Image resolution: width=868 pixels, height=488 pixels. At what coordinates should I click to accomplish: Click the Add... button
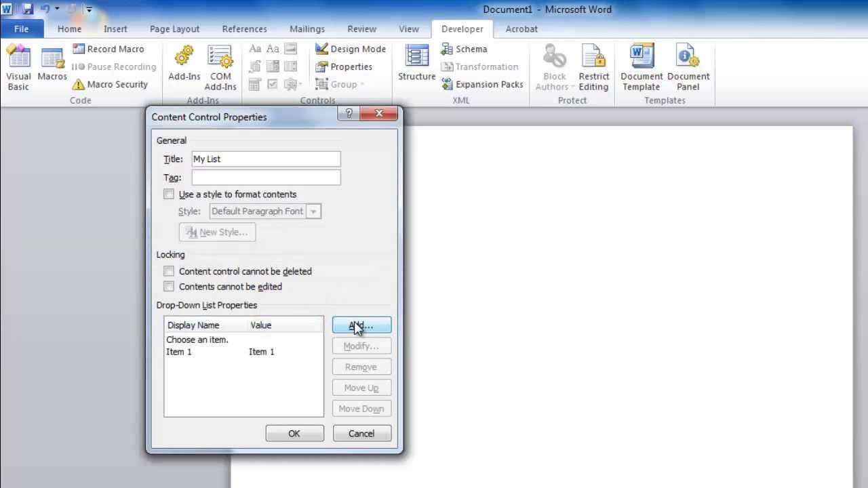(361, 325)
